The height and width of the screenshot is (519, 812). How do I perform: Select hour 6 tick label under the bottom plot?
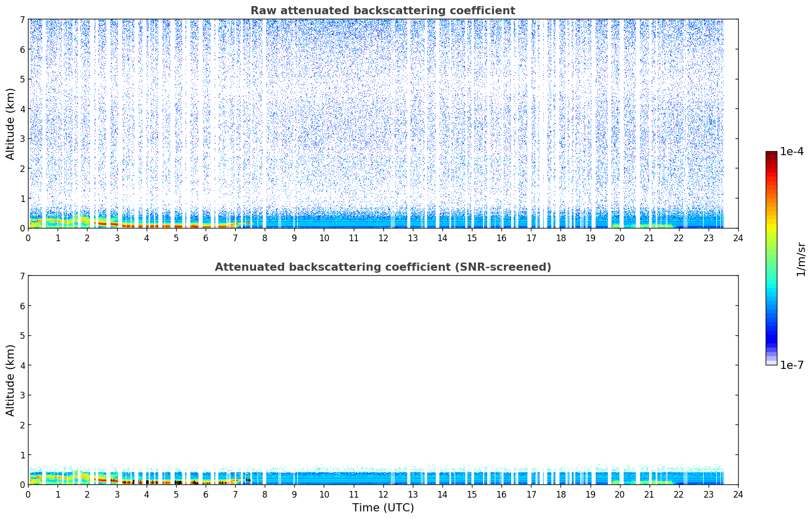pos(206,494)
